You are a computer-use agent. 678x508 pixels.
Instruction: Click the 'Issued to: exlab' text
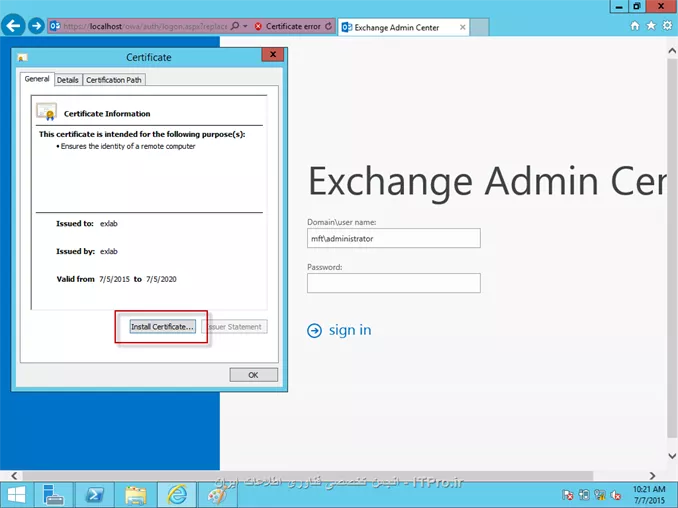pos(87,224)
